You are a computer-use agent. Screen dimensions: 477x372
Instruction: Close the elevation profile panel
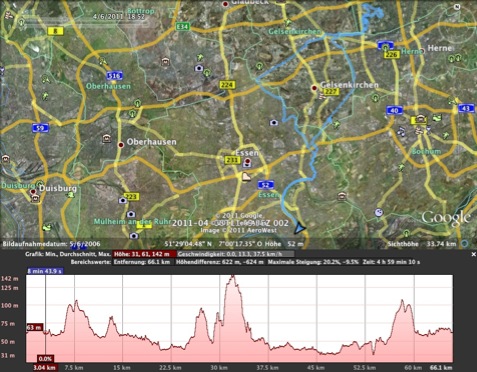tap(473, 254)
